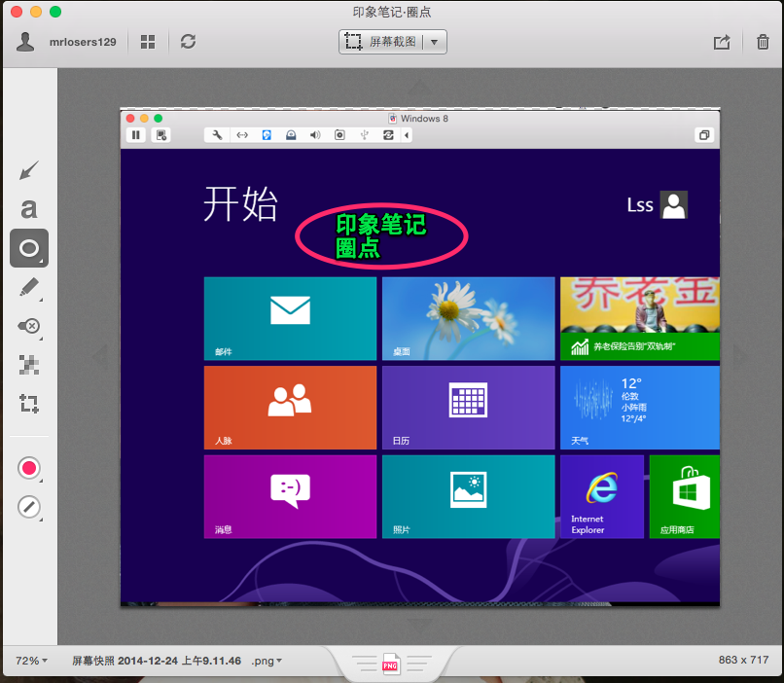Viewport: 784px width, 683px height.
Task: Open the line thickness selector
Action: click(29, 507)
